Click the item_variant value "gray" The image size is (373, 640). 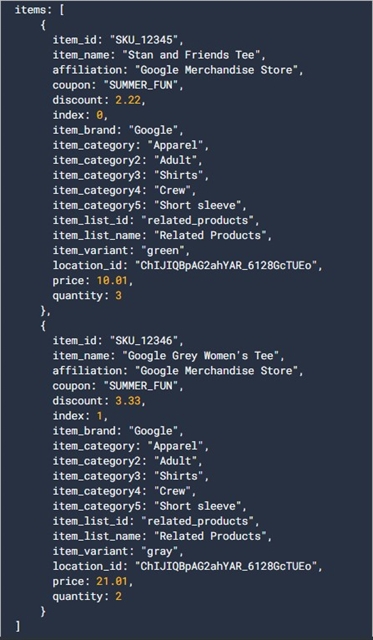click(159, 551)
